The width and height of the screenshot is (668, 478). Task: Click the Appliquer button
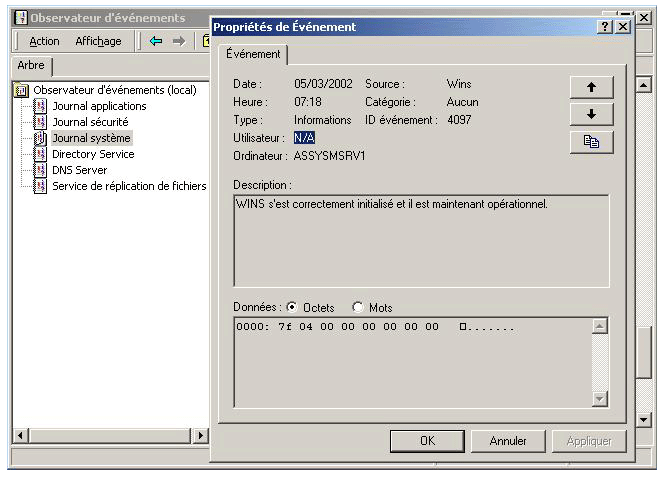[589, 441]
